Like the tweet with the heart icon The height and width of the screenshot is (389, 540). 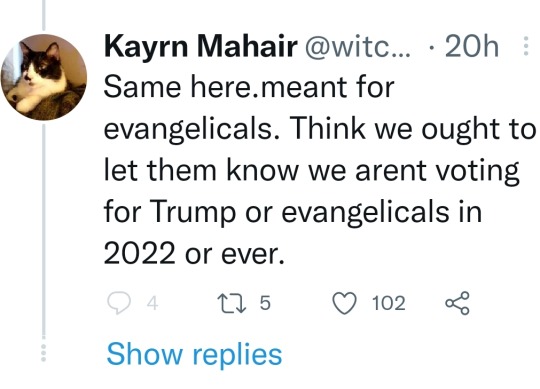pos(344,303)
